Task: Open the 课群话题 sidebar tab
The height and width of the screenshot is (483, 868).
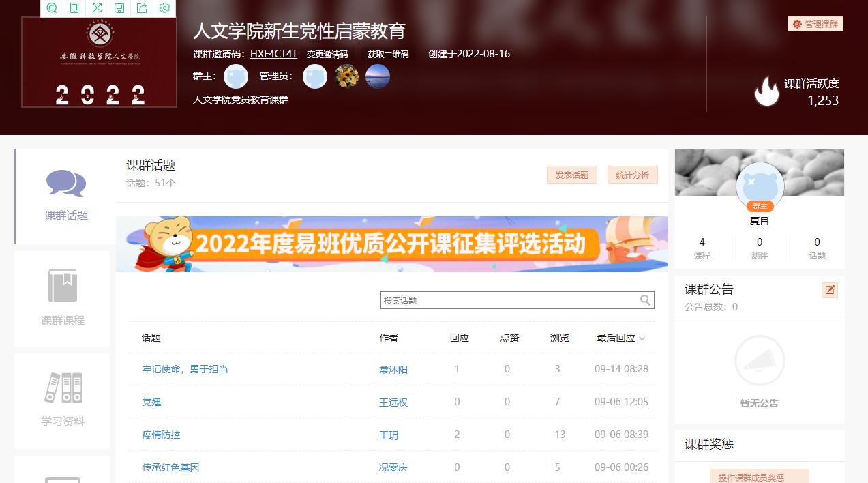Action: (66, 196)
